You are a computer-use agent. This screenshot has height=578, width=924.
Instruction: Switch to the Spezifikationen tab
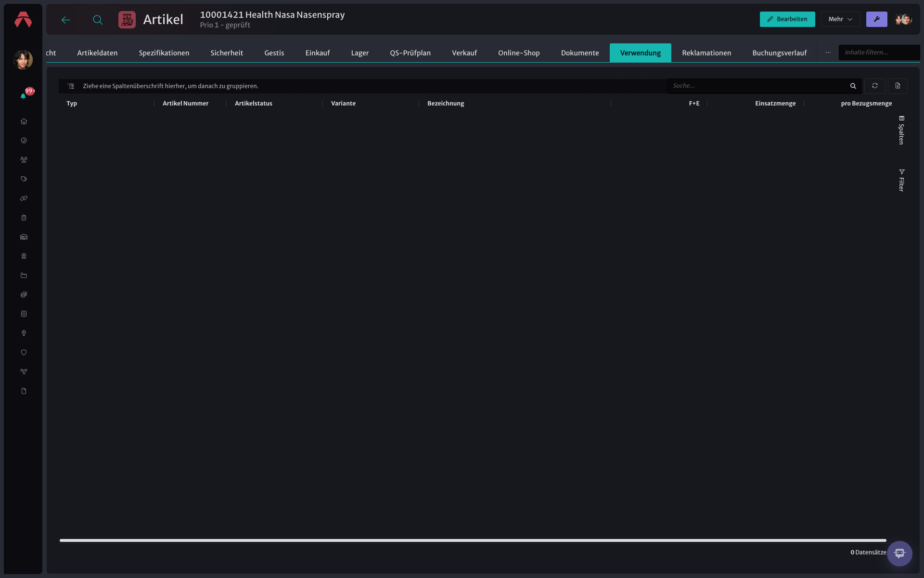(164, 53)
